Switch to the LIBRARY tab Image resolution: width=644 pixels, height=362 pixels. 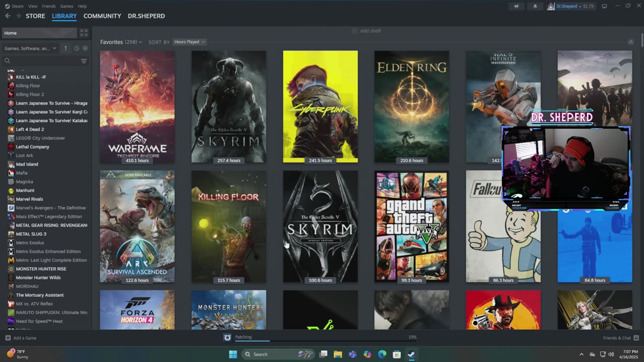click(x=64, y=16)
